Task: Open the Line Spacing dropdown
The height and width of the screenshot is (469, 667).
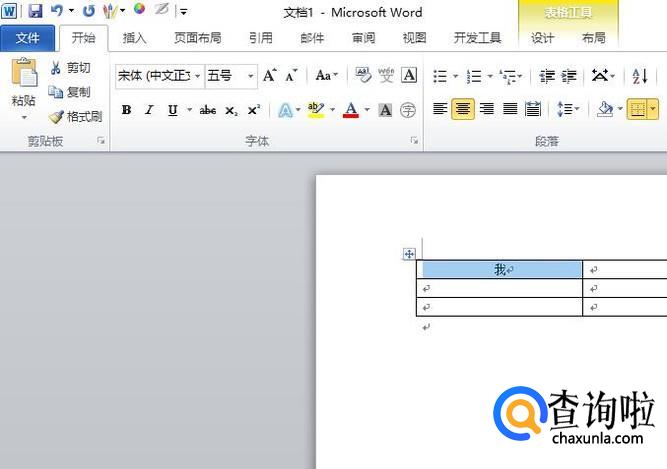Action: (x=568, y=109)
